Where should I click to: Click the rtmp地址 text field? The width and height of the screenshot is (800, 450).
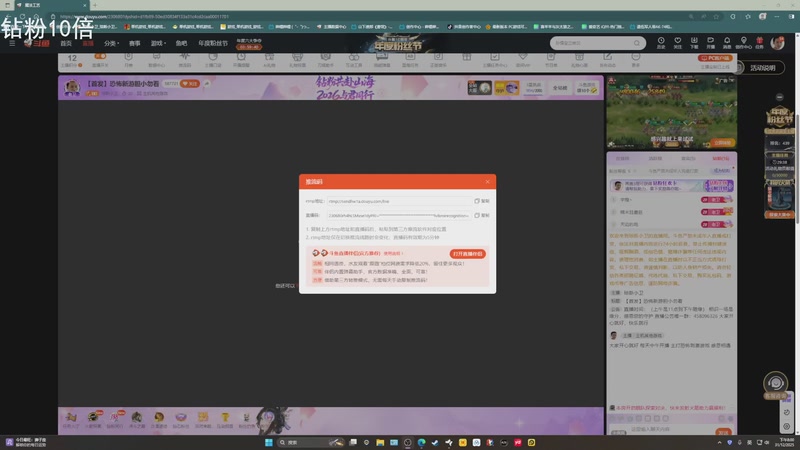pos(399,201)
